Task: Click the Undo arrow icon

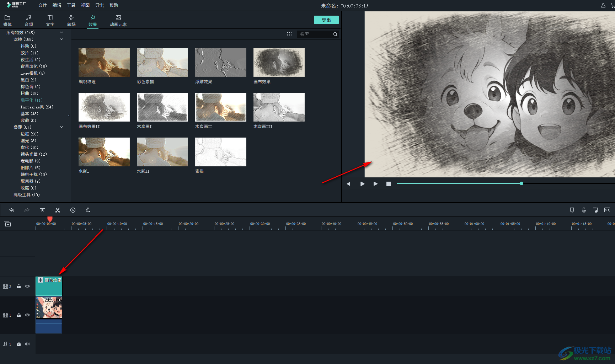Action: click(x=12, y=210)
